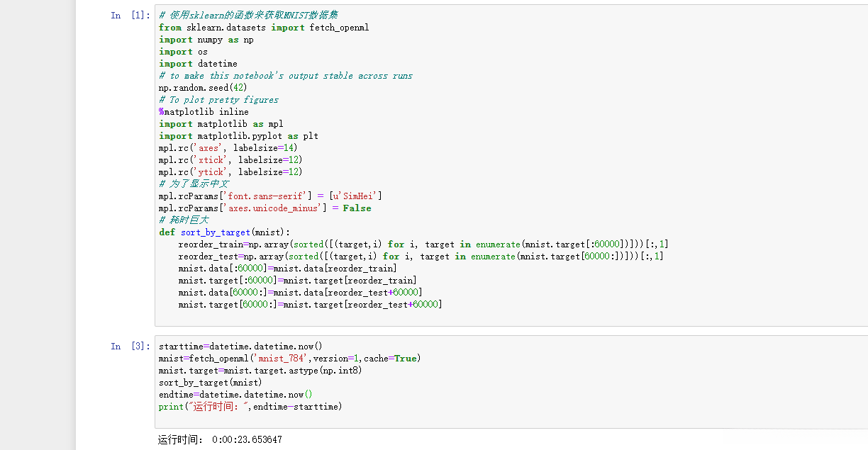
Task: Click the starttime=datetime.datetime.now() line
Action: pos(240,347)
